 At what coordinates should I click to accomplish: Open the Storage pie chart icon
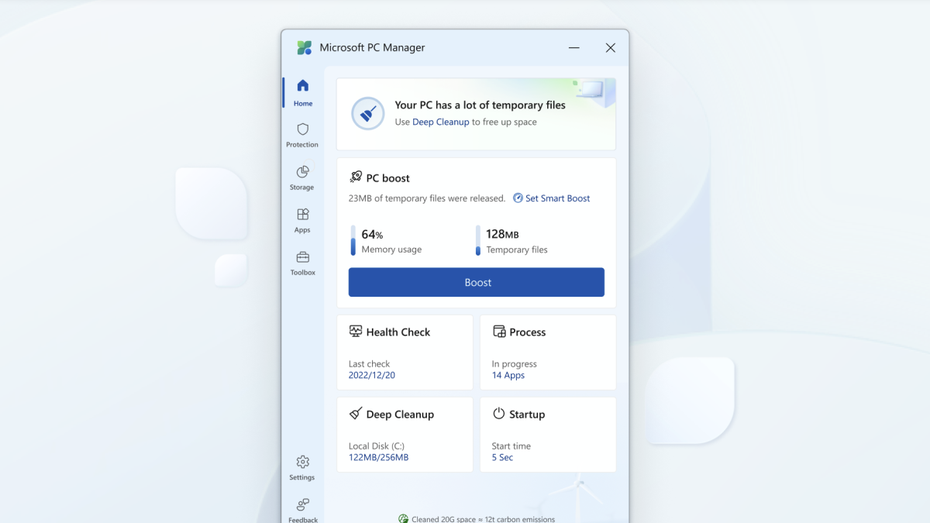click(x=302, y=173)
